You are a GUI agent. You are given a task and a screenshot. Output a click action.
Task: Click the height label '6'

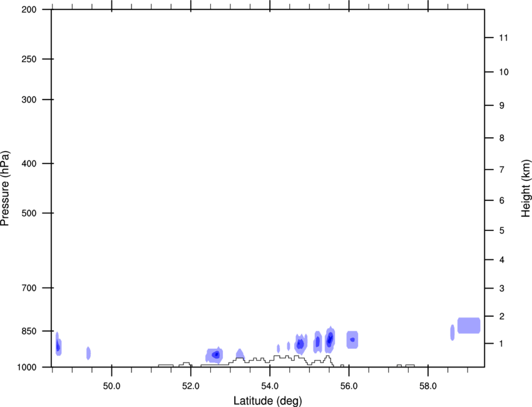(x=502, y=200)
